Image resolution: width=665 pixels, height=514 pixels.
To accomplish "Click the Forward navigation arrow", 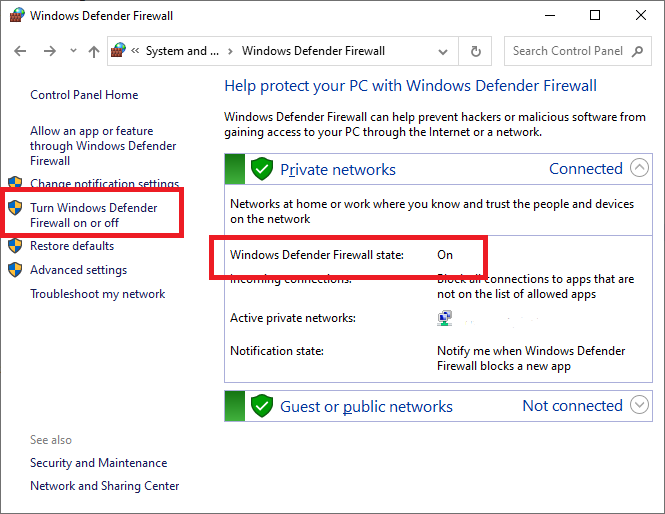I will (x=50, y=51).
